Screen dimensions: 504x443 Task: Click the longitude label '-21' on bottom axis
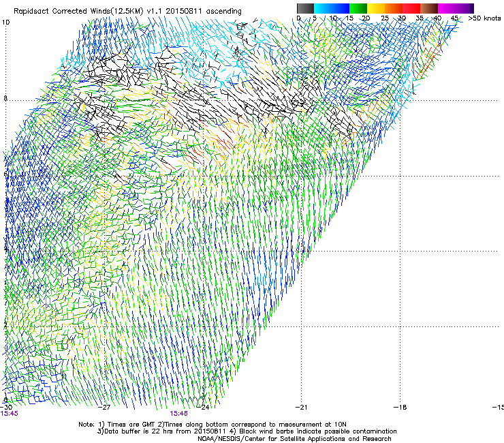(301, 408)
